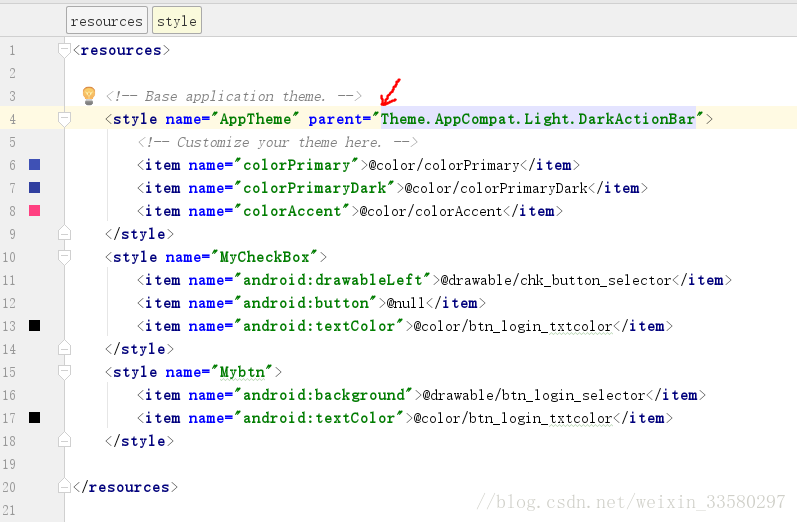
Task: Click the "AppTheme" style name
Action: tap(255, 119)
